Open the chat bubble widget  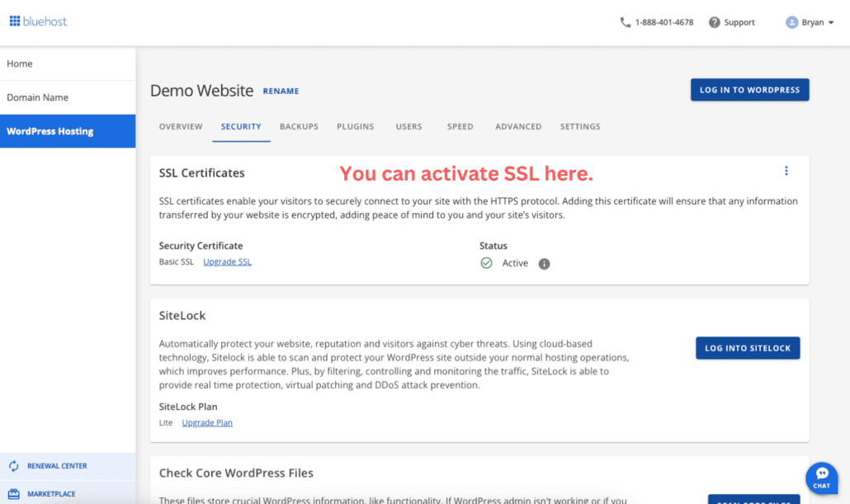[x=821, y=477]
